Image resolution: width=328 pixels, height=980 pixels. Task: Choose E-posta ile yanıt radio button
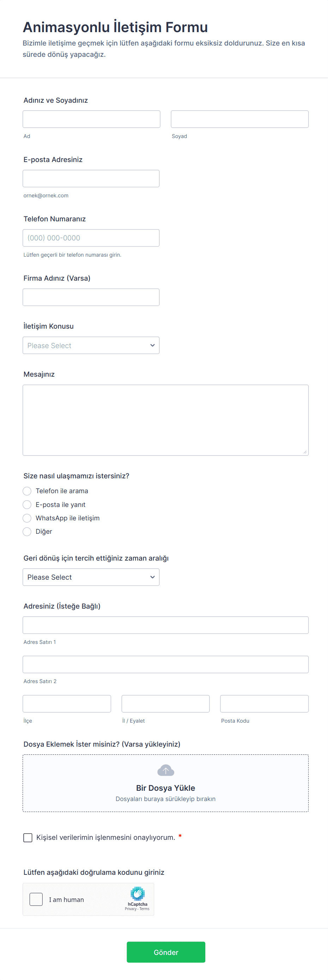point(27,505)
